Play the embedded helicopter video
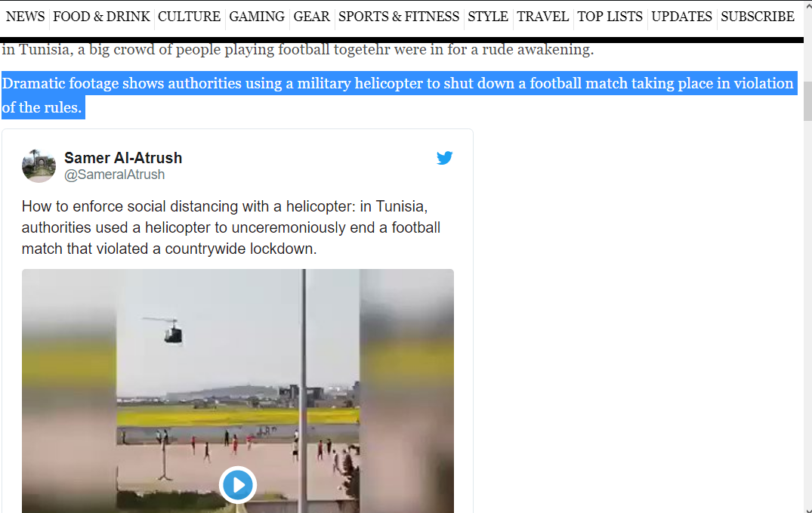This screenshot has height=513, width=812. pos(238,485)
